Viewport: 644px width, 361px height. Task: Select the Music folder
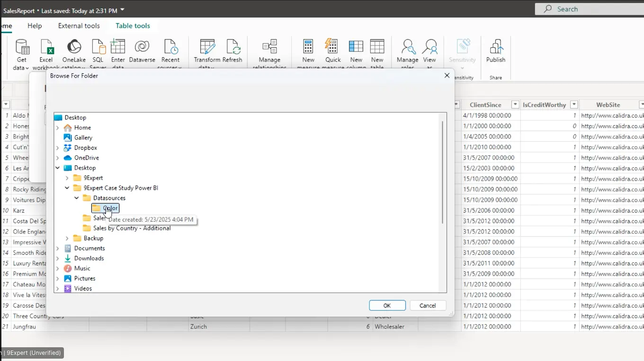[82, 268]
